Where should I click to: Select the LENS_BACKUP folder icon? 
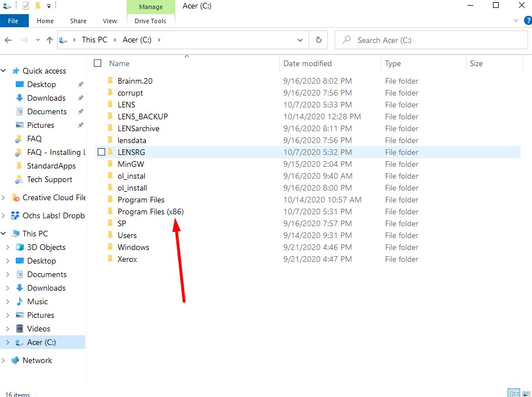click(x=110, y=116)
